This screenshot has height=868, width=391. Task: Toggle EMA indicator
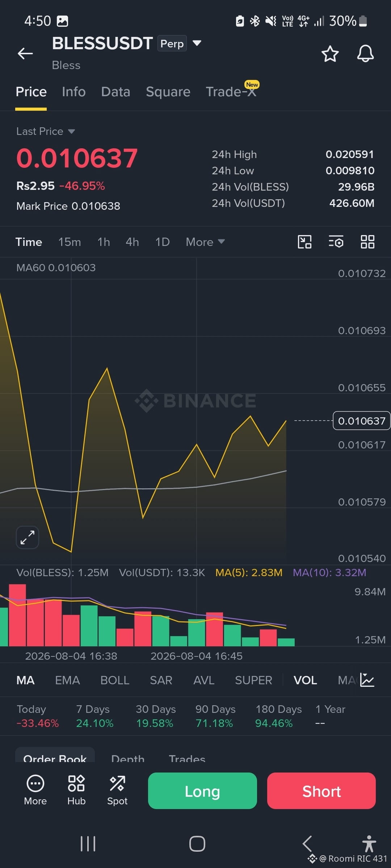(67, 680)
